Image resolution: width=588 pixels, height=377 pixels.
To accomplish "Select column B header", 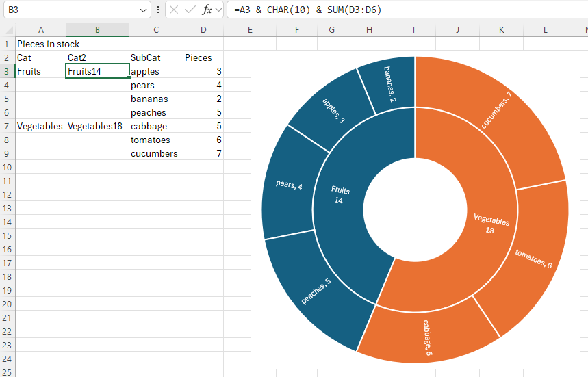I will pyautogui.click(x=97, y=30).
